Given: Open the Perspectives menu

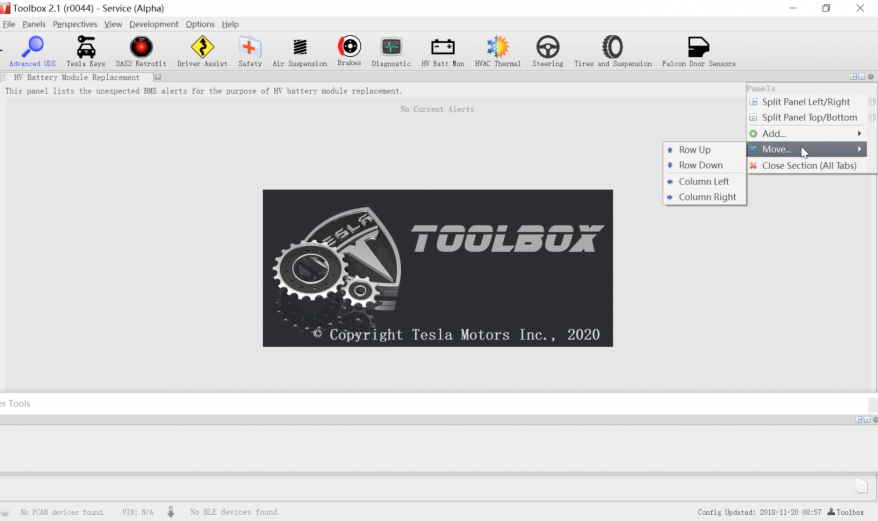Looking at the screenshot, I should click(74, 24).
